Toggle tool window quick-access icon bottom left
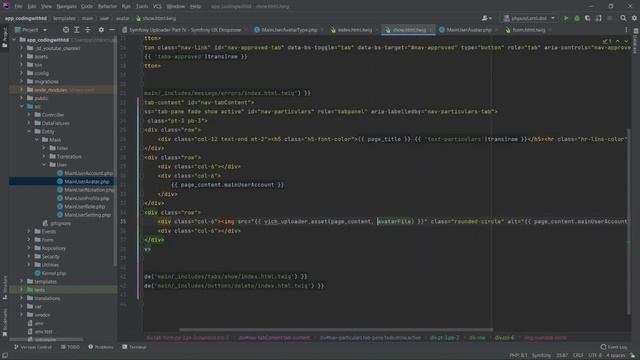640x360 pixels. coord(4,356)
